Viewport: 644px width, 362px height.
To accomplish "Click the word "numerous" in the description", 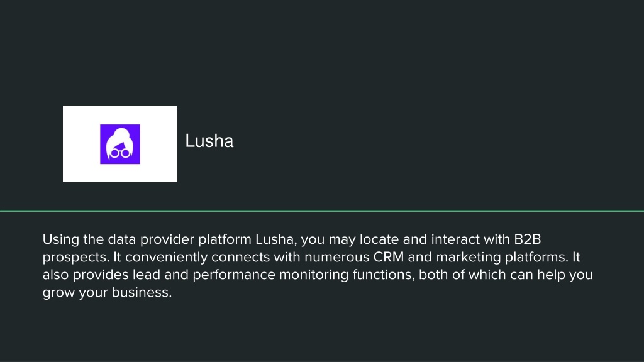I will [337, 257].
